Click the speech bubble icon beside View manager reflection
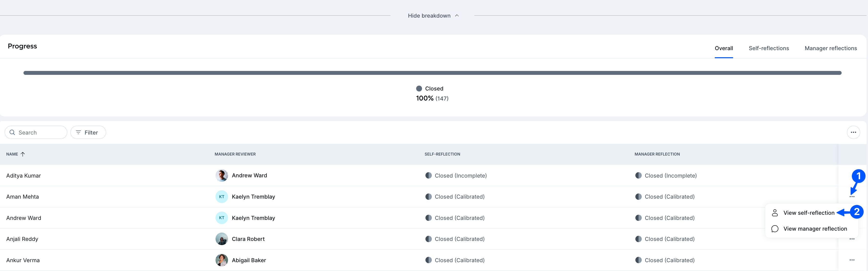 tap(775, 228)
